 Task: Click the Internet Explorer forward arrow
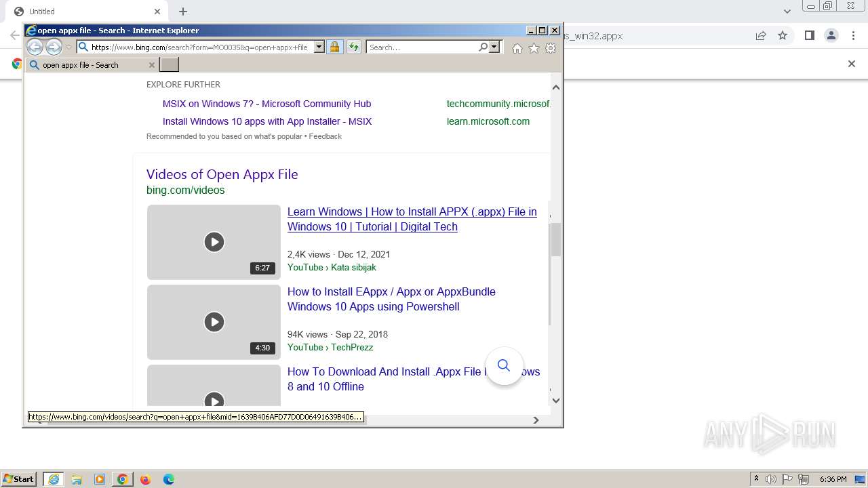click(54, 47)
